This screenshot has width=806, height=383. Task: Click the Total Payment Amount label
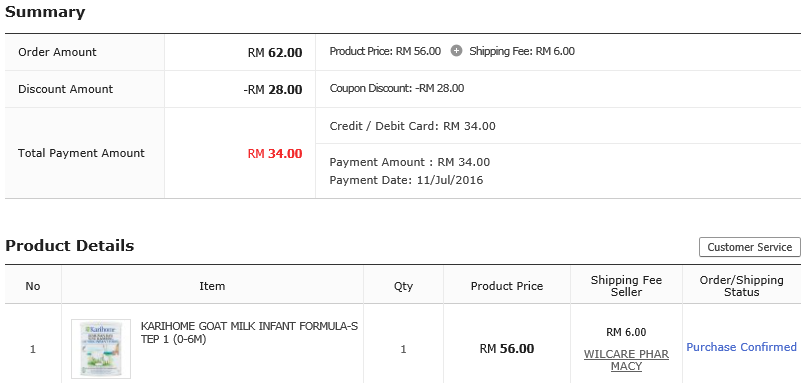point(81,153)
